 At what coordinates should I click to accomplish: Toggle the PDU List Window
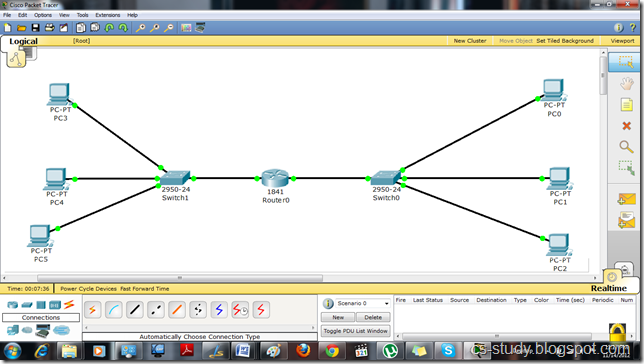click(x=355, y=331)
